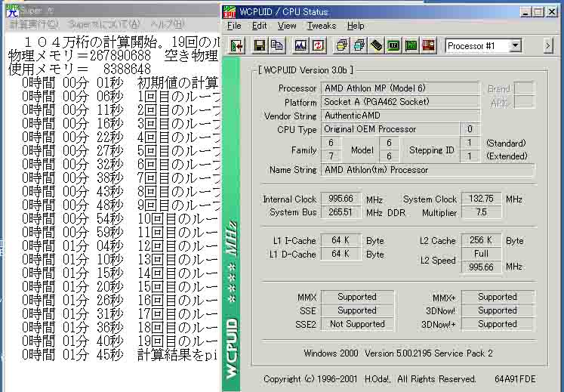Click the Windows 2000 version text line
564x392 pixels.
coord(398,353)
